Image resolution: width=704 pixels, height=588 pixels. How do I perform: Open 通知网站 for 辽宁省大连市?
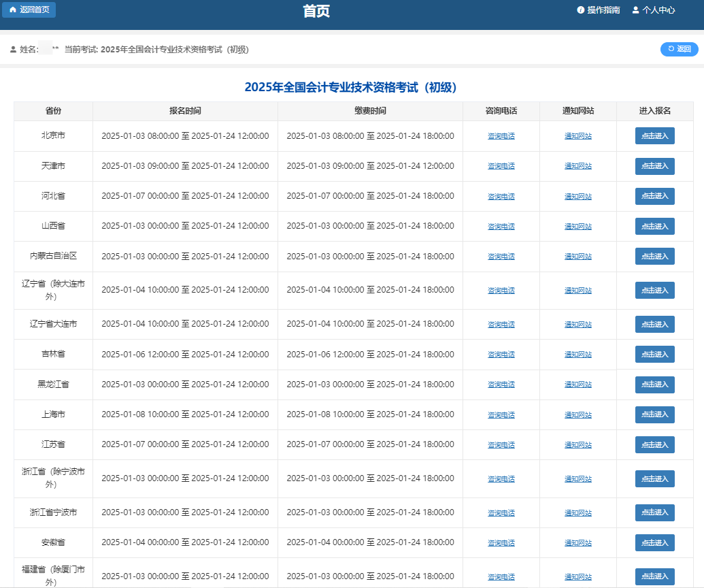point(578,325)
